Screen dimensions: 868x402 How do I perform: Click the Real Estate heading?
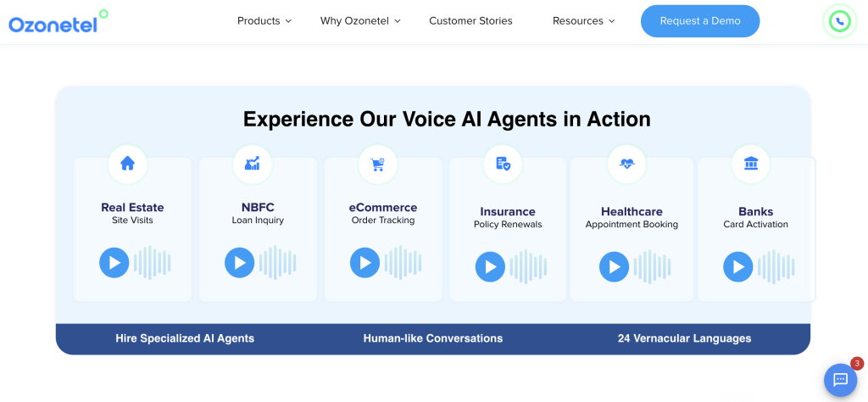(x=132, y=208)
